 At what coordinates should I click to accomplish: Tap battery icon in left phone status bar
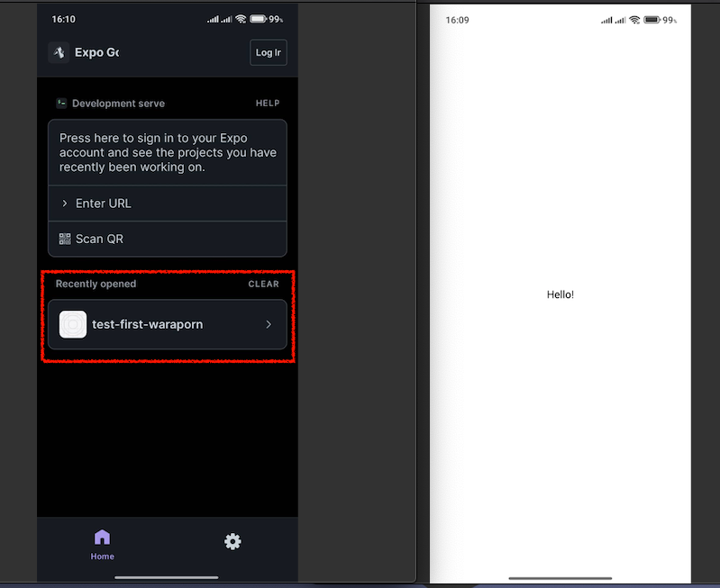click(258, 19)
